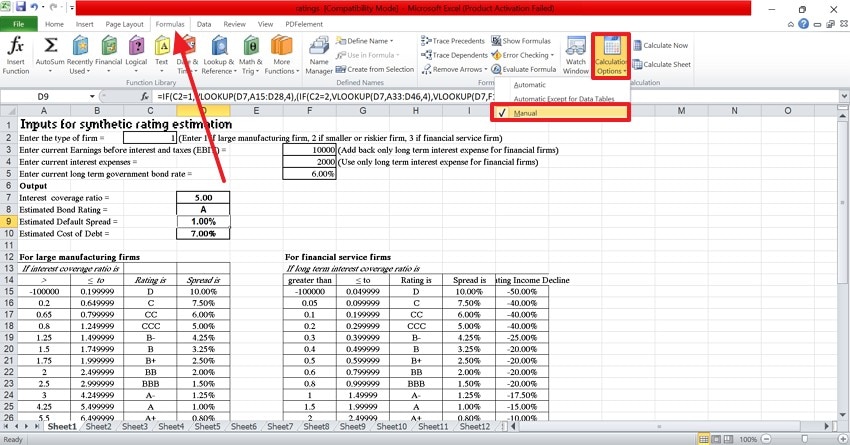This screenshot has width=850, height=445.
Task: Open Math & Trig functions
Action: coord(250,55)
